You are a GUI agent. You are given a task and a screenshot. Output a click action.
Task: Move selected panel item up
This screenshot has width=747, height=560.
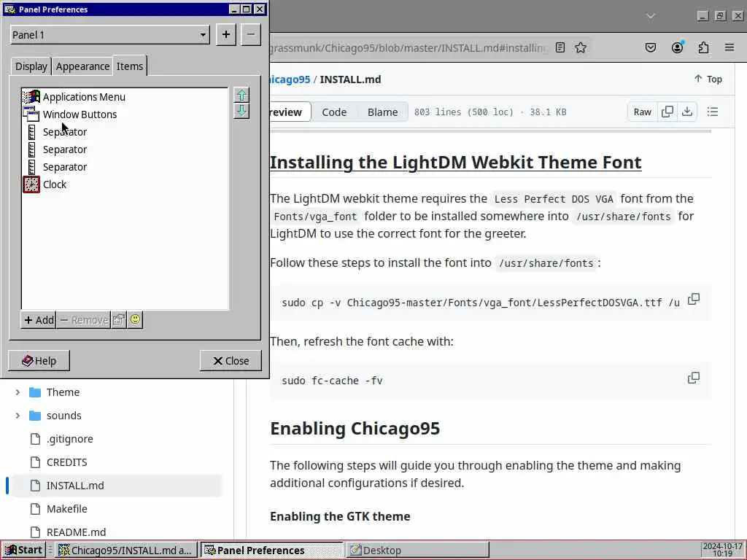point(241,95)
